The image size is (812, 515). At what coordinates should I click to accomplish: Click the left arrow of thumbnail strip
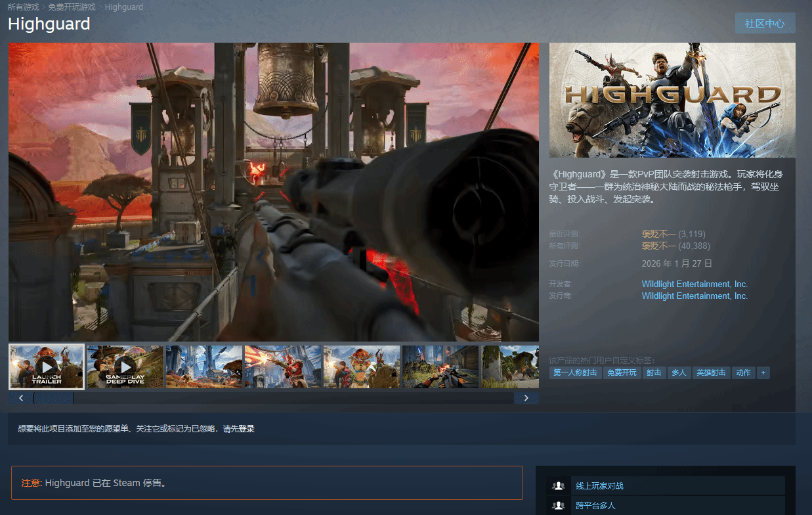(21, 398)
